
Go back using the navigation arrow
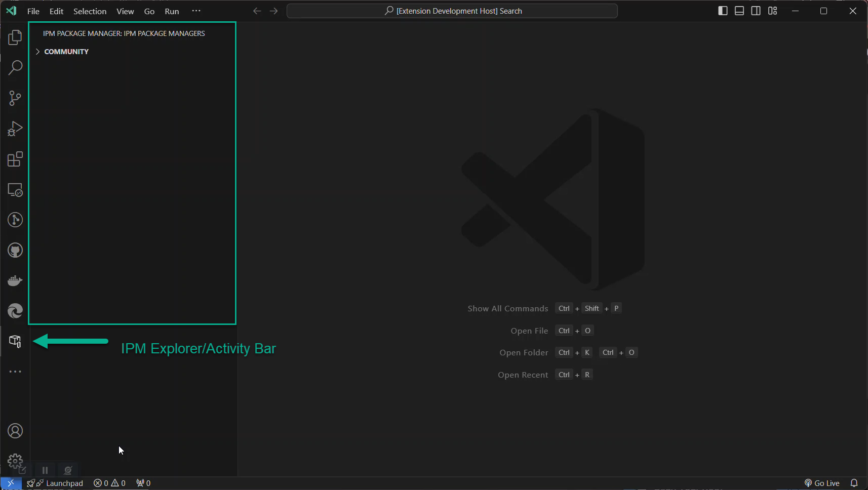coord(257,11)
